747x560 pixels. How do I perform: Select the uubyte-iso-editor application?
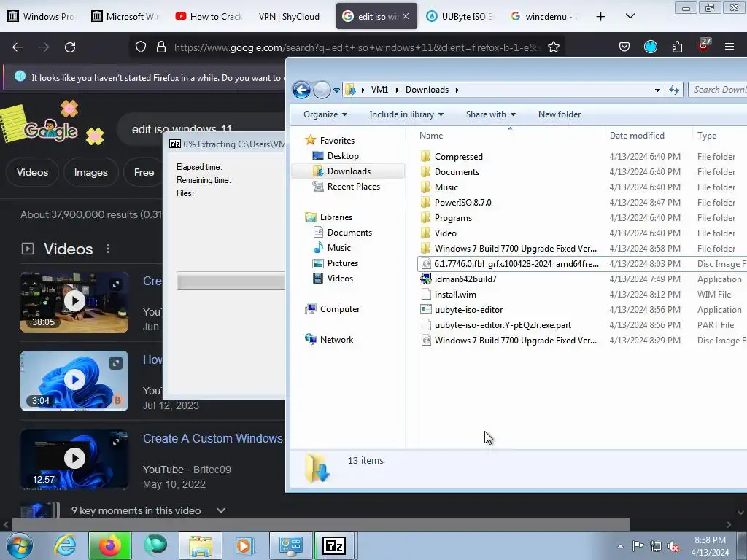[468, 309]
